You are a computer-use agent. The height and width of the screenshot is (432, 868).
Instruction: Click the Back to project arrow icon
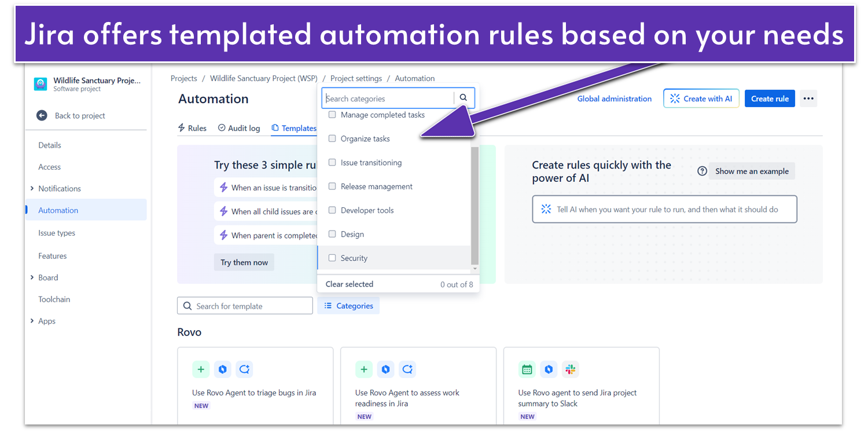pos(42,115)
